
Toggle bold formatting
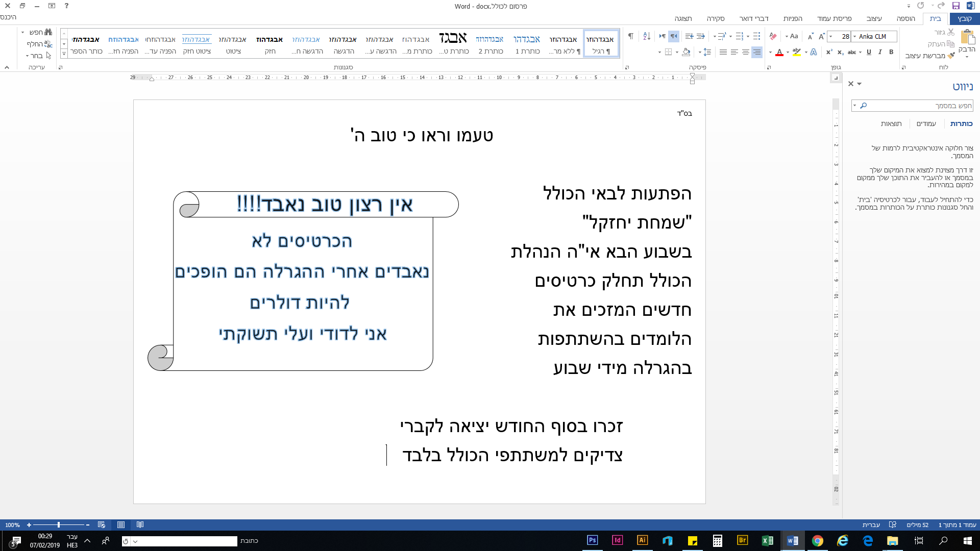(x=891, y=52)
